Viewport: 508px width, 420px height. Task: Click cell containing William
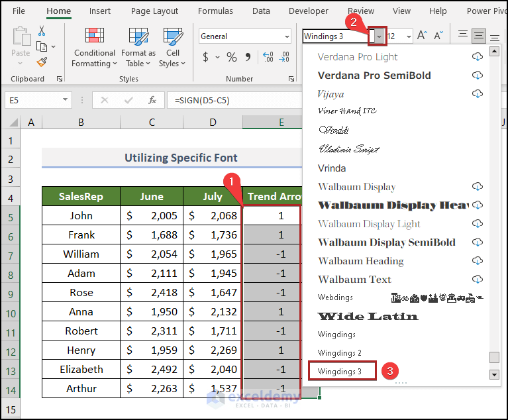(81, 254)
